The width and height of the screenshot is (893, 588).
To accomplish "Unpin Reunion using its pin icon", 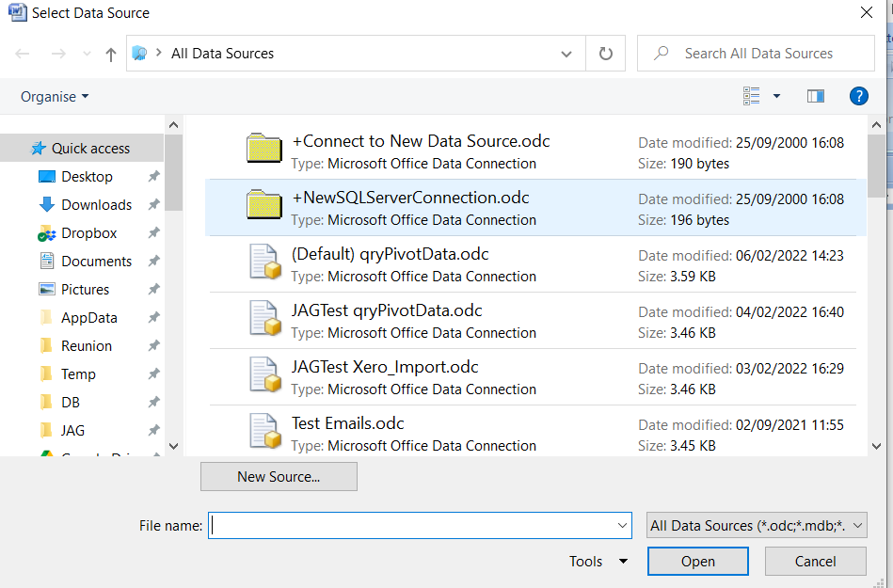I will 153,345.
